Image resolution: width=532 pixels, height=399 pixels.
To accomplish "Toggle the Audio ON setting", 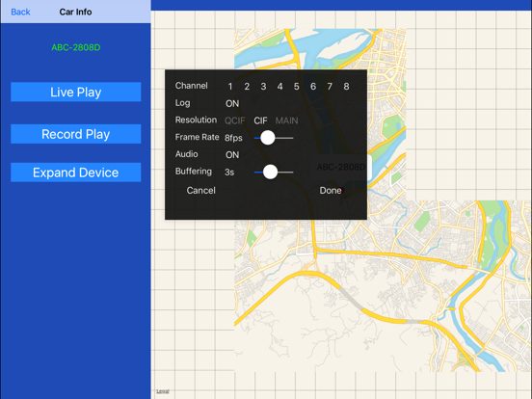I will [232, 155].
